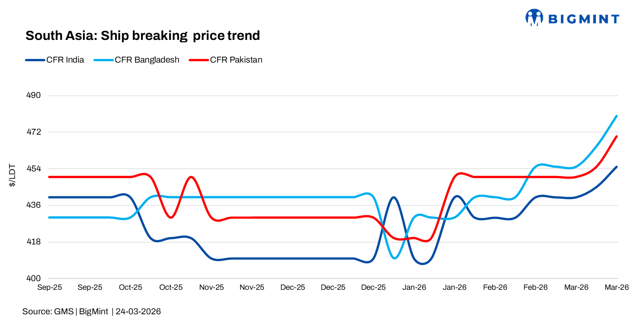Click the light blue CFR Bangladesh legend swatch

[x=103, y=60]
